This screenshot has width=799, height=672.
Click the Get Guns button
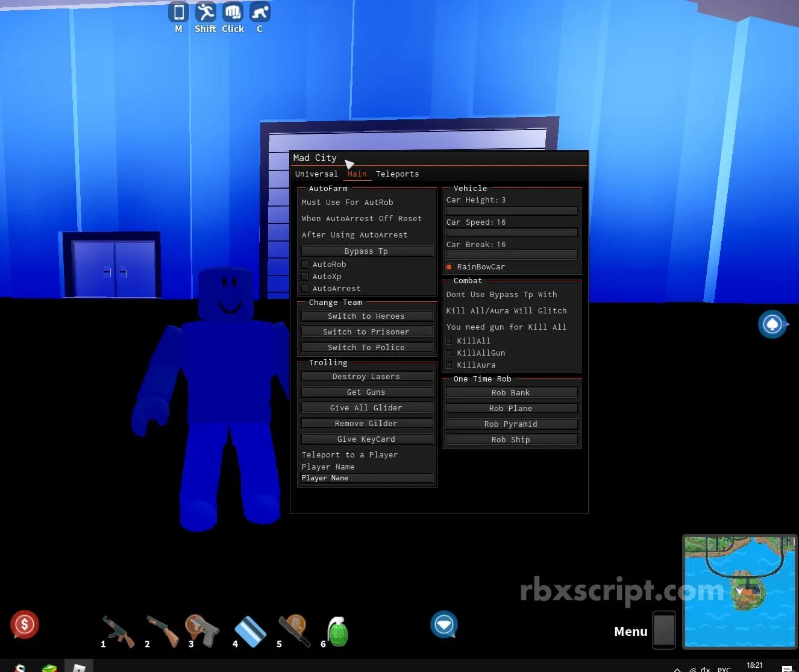367,392
